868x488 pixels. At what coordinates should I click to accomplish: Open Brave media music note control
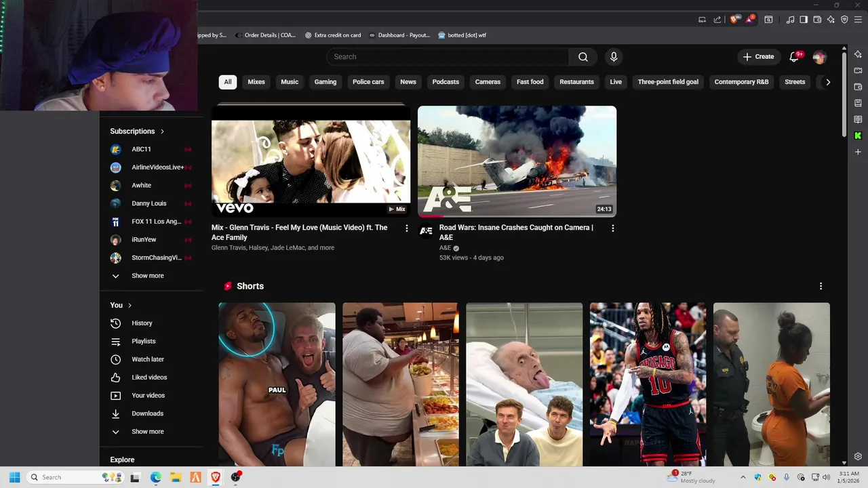[x=790, y=20]
